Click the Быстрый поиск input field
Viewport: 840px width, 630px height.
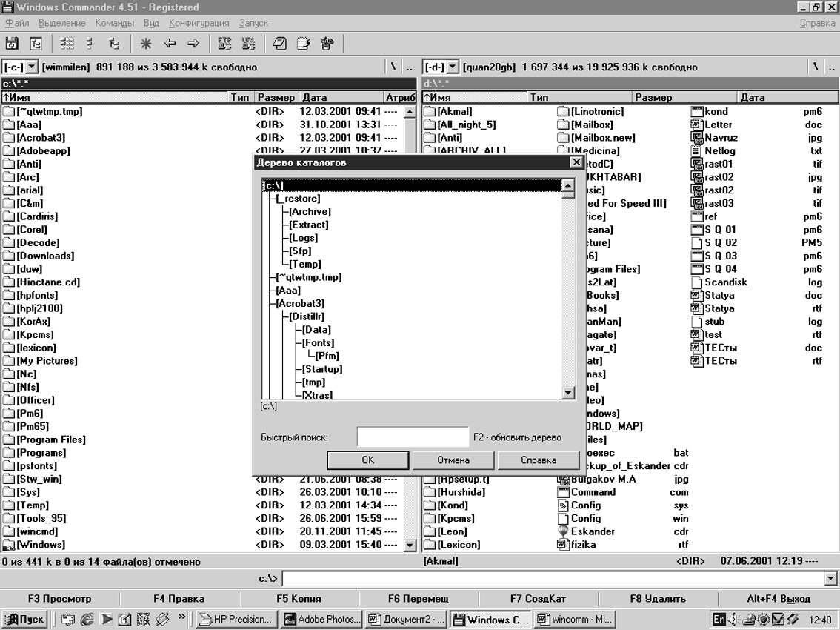[x=413, y=437]
